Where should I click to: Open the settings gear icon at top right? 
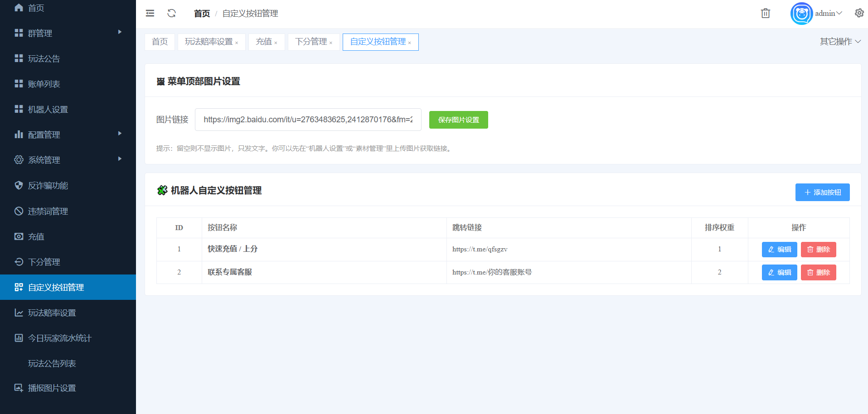pos(859,13)
